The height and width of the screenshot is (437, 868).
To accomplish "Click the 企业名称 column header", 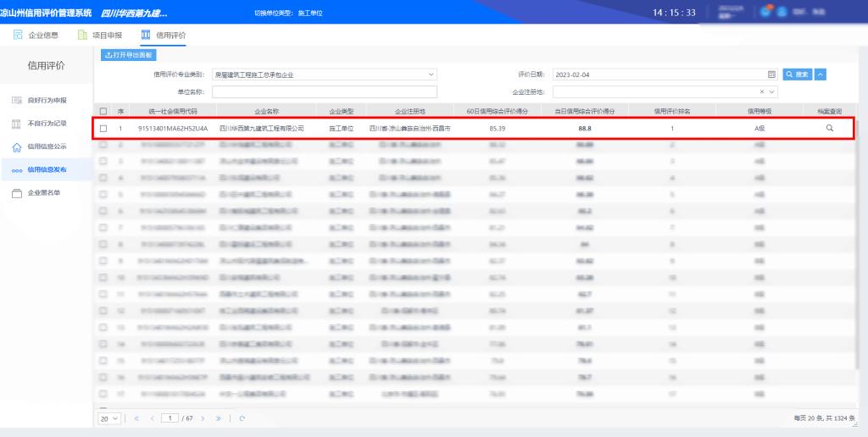I will tap(267, 111).
